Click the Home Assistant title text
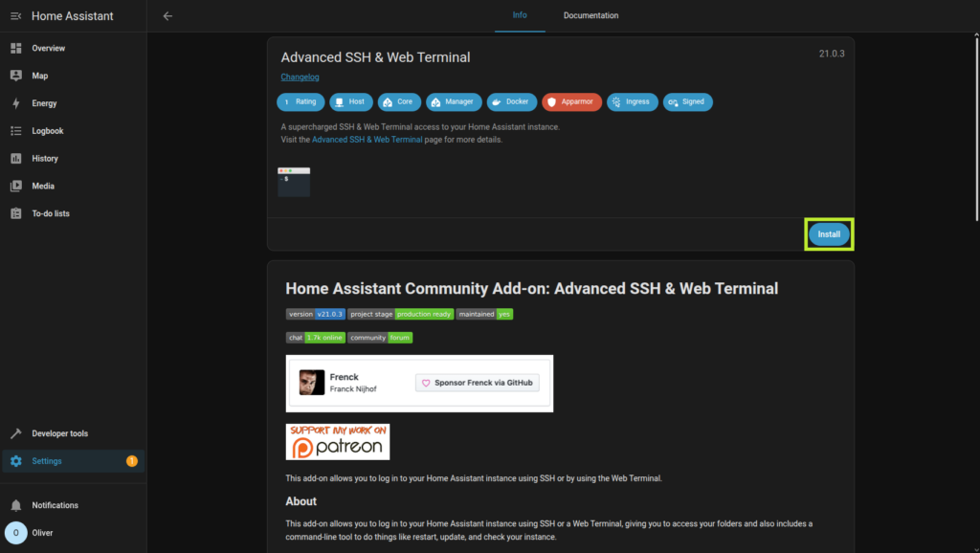The image size is (980, 553). click(x=73, y=16)
